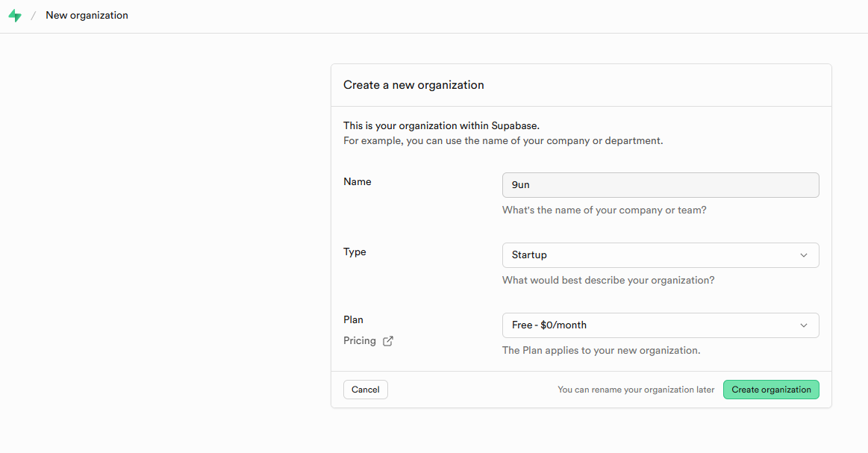Click the New organization breadcrumb
Image resolution: width=868 pixels, height=453 pixels.
tap(87, 16)
